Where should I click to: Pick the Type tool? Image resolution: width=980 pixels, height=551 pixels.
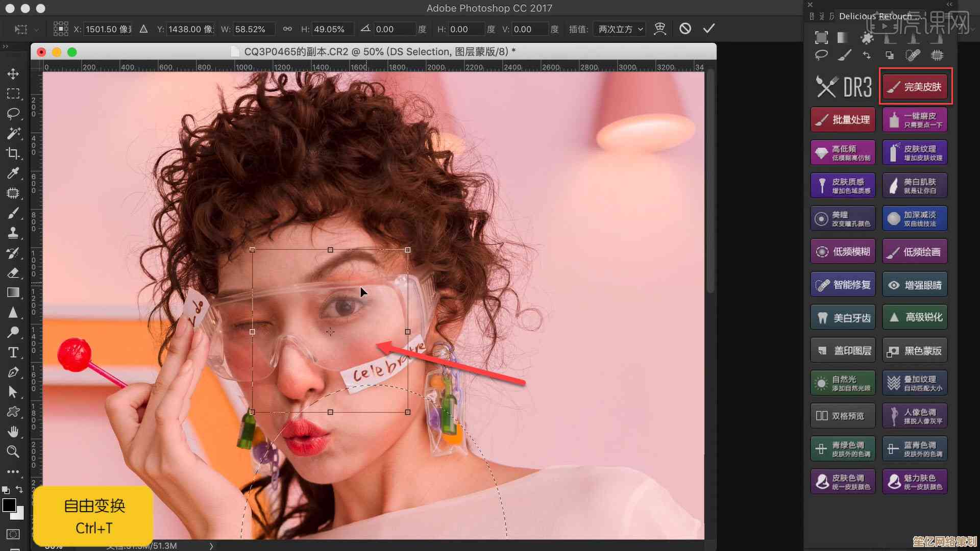(x=13, y=353)
